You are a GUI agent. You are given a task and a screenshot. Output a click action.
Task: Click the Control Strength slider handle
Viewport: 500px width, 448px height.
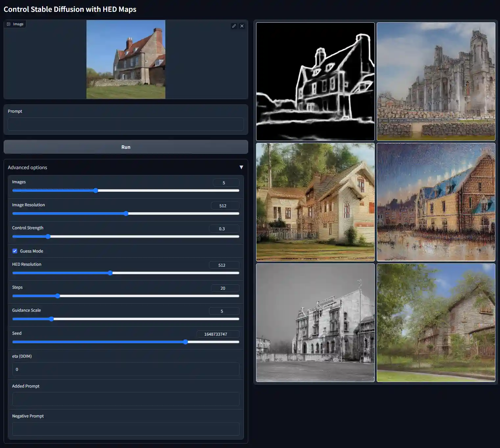48,236
